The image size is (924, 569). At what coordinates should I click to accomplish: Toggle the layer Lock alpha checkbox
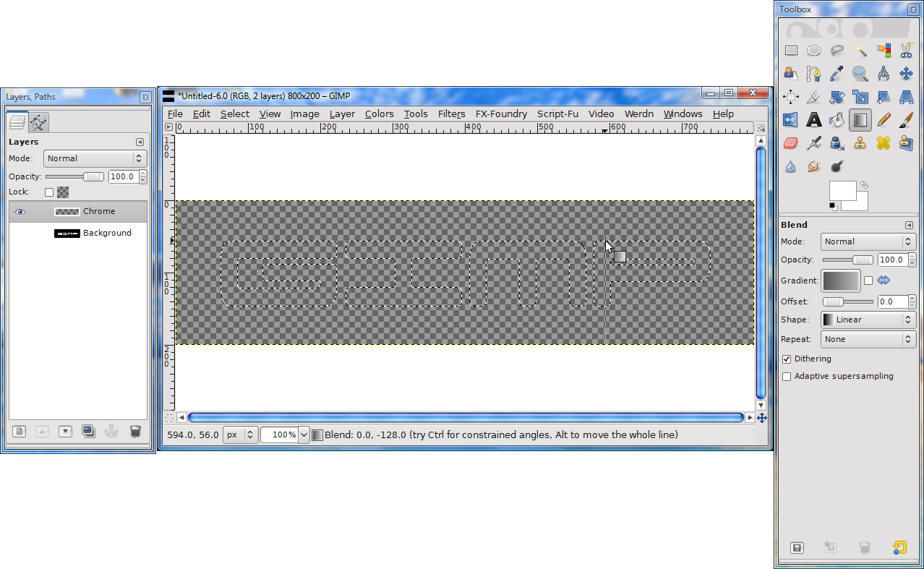pos(49,192)
